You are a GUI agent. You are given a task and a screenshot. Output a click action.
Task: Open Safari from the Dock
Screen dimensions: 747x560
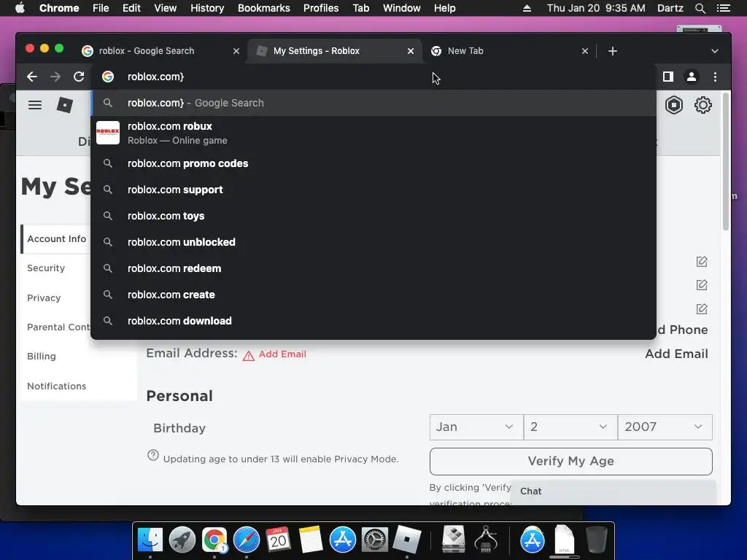point(247,540)
